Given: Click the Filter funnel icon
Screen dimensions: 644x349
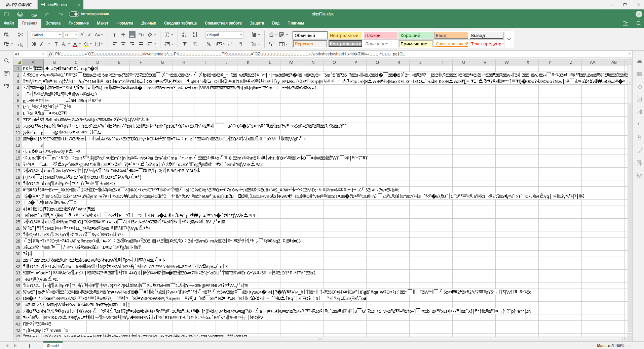Looking at the screenshot, I should point(184,44).
